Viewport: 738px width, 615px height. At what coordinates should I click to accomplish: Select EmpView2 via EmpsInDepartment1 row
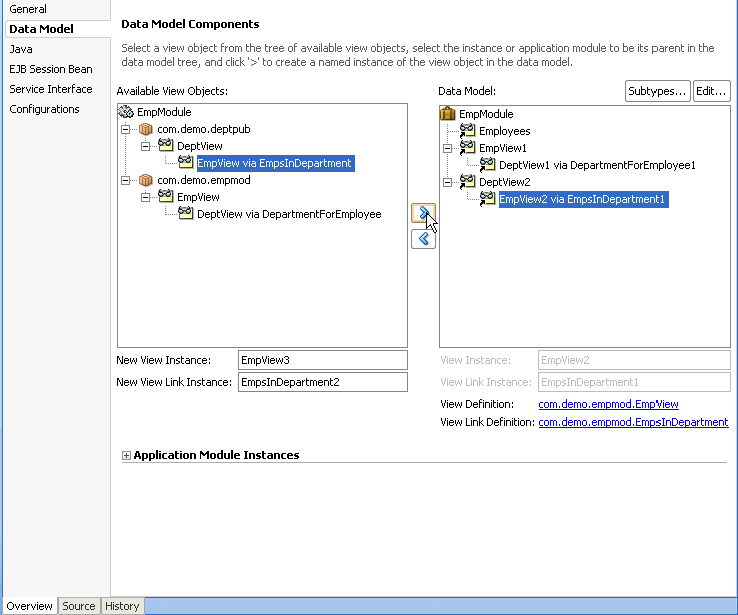coord(584,200)
